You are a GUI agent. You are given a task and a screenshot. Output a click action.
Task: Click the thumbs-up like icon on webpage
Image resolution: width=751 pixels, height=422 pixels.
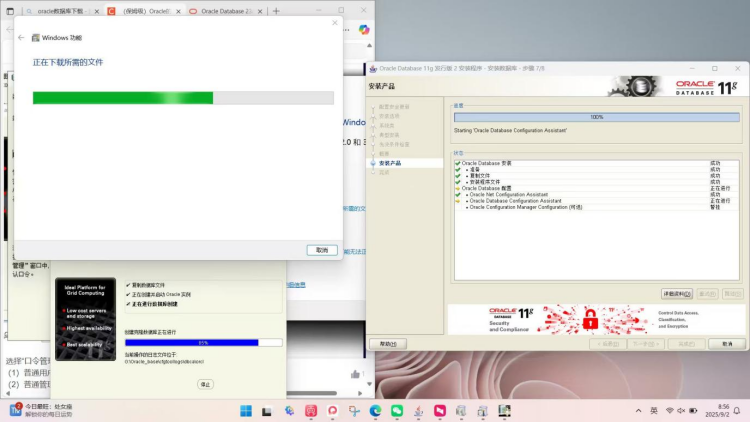point(355,374)
